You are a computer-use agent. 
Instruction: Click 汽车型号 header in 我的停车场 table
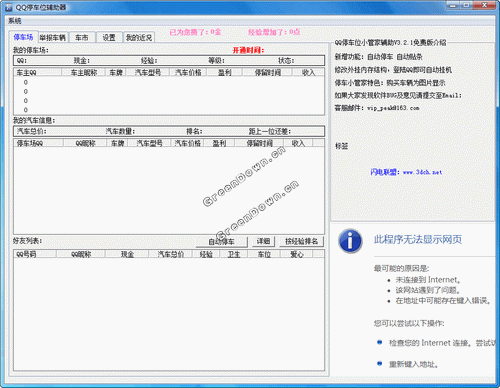coord(148,72)
